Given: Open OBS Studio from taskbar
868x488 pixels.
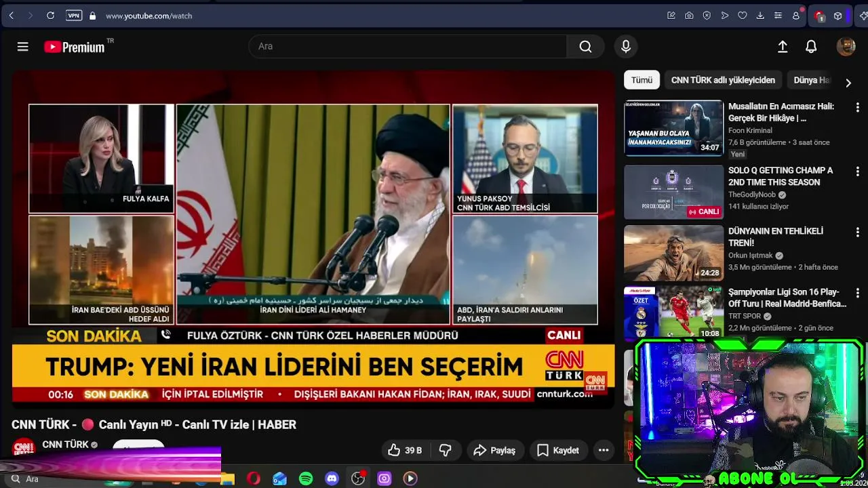Looking at the screenshot, I should (358, 479).
